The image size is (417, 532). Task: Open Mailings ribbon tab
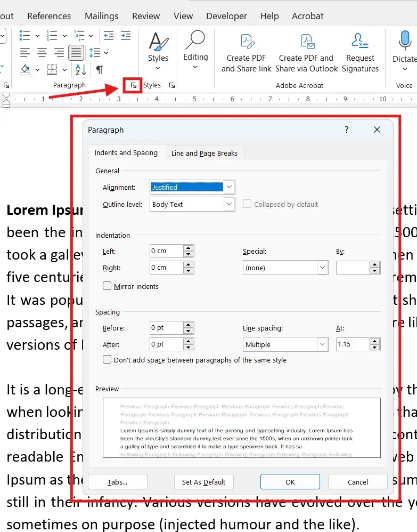coord(101,16)
